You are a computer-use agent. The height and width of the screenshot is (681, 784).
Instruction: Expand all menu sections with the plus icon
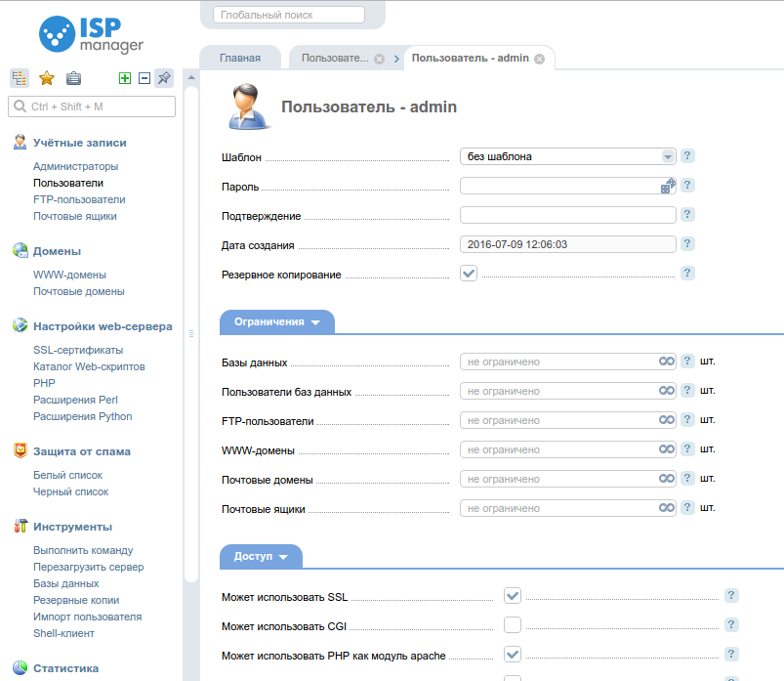[x=125, y=78]
